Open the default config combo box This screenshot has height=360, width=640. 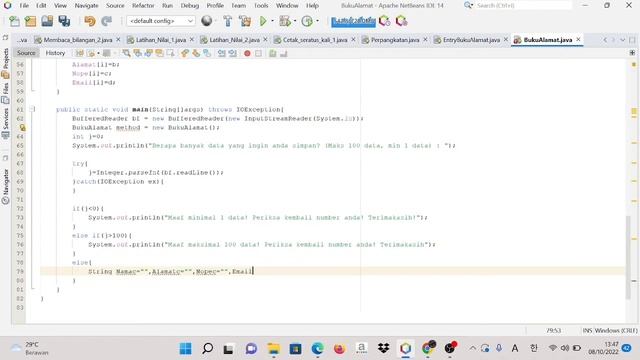(x=161, y=21)
